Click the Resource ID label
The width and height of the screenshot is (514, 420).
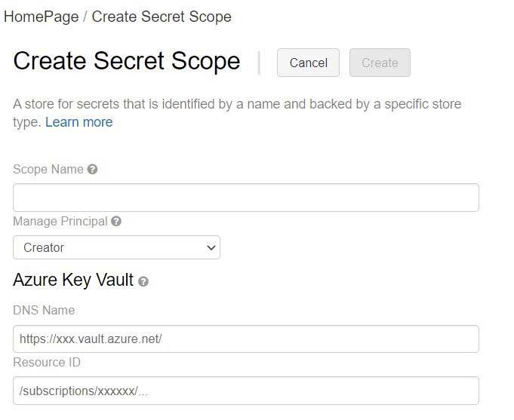pos(47,363)
